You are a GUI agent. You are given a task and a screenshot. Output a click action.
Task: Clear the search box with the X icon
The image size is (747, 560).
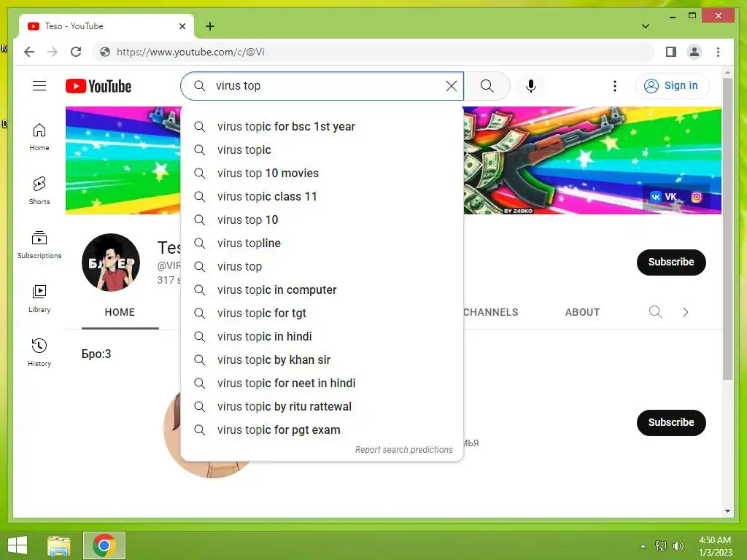pos(451,86)
